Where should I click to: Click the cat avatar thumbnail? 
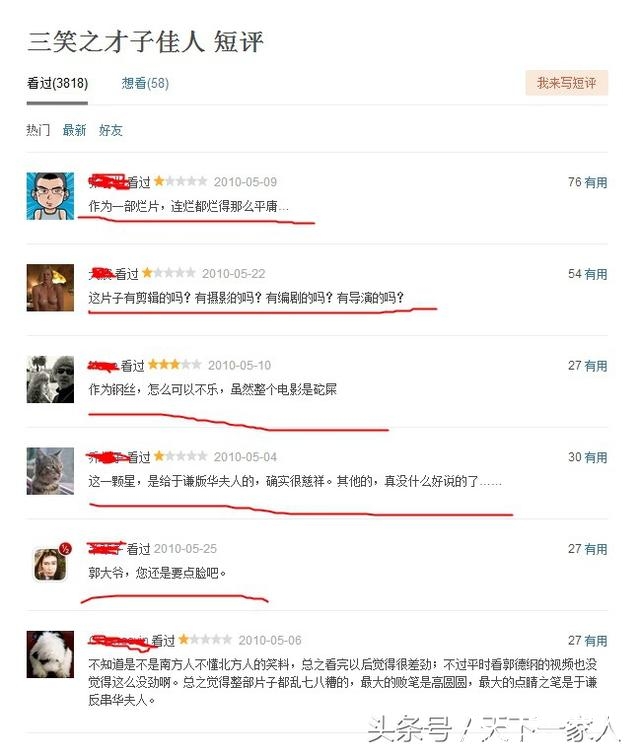(x=50, y=471)
